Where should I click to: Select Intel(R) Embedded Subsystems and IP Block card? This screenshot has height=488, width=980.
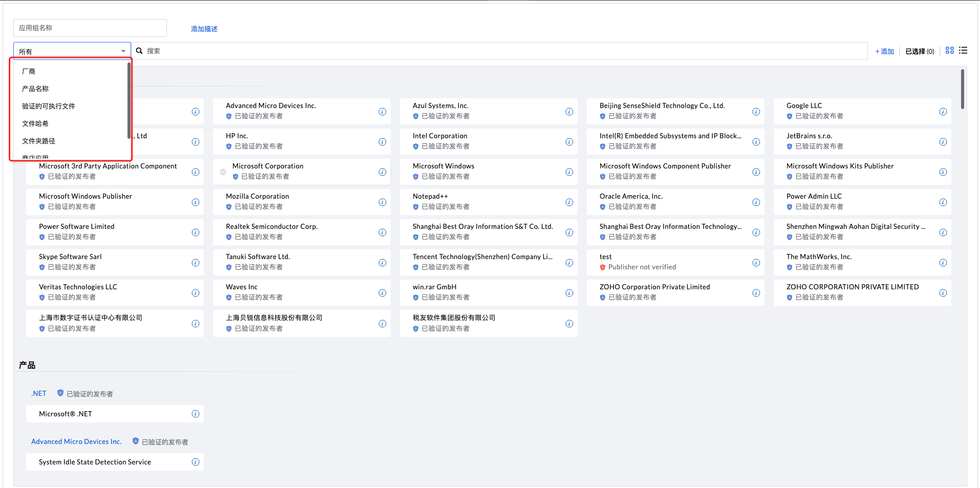click(x=675, y=141)
